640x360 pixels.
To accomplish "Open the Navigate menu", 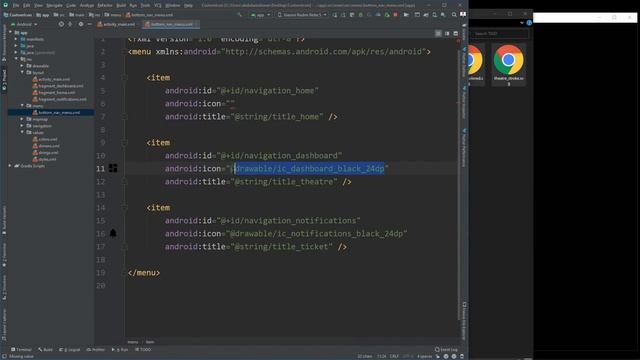I will [x=54, y=5].
